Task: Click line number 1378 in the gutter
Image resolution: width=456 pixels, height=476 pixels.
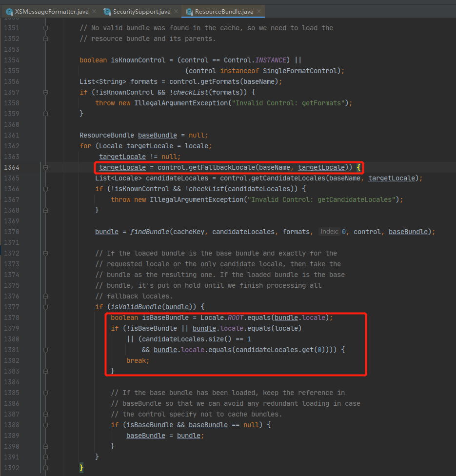Action: pyautogui.click(x=12, y=317)
